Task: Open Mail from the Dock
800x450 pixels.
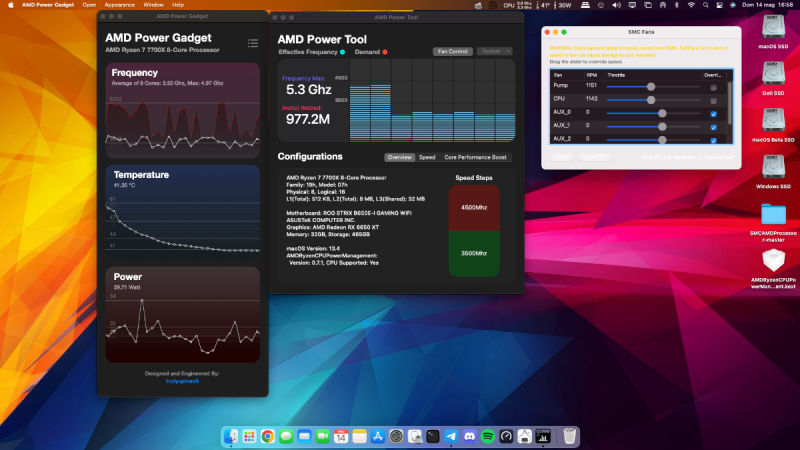Action: (304, 436)
